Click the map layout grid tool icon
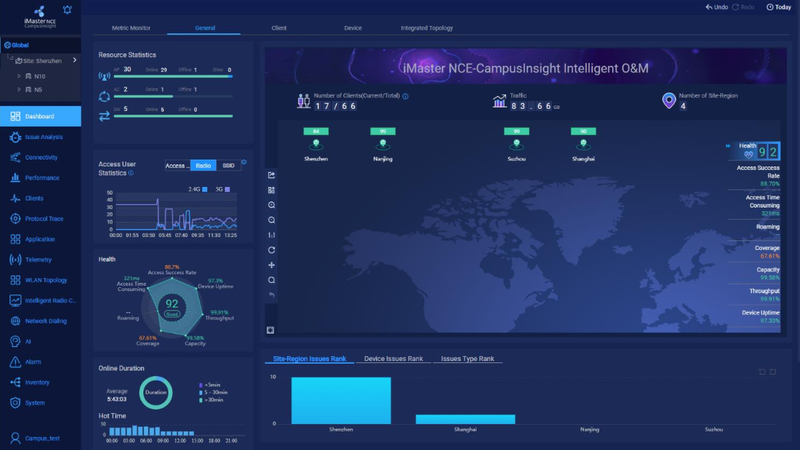The width and height of the screenshot is (800, 450). pyautogui.click(x=271, y=190)
